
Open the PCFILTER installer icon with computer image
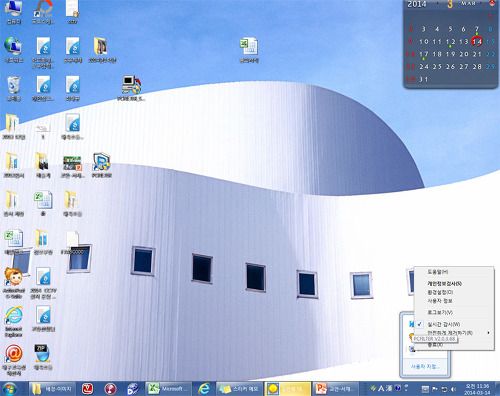pos(131,88)
